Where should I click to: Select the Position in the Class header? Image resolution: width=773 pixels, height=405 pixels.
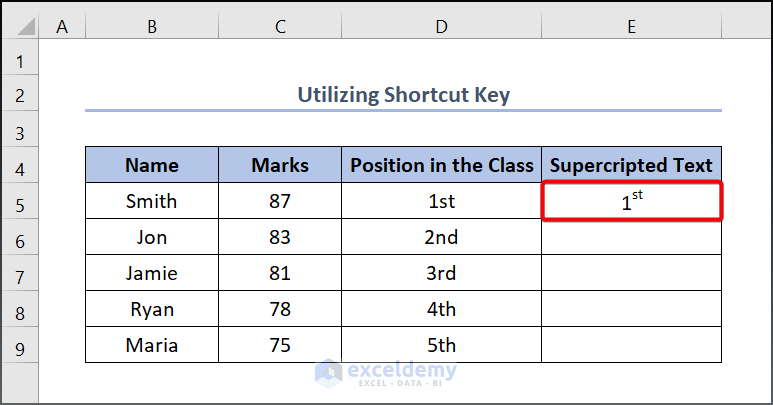pos(441,165)
